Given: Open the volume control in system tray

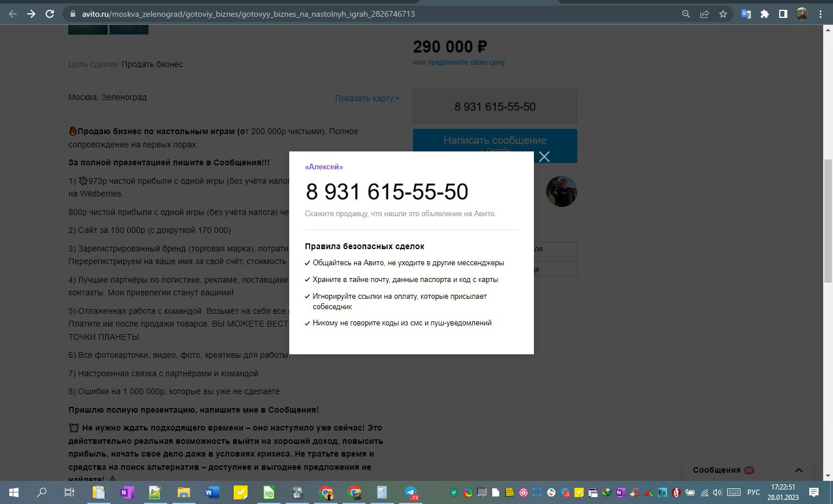Looking at the screenshot, I should click(718, 492).
